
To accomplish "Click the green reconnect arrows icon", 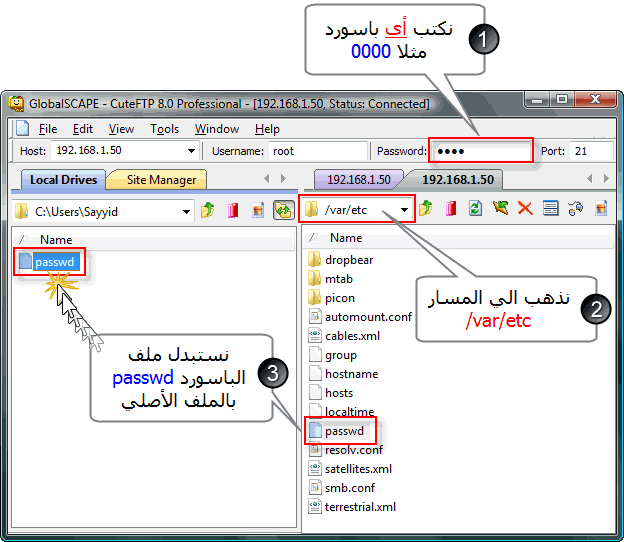I will 500,208.
